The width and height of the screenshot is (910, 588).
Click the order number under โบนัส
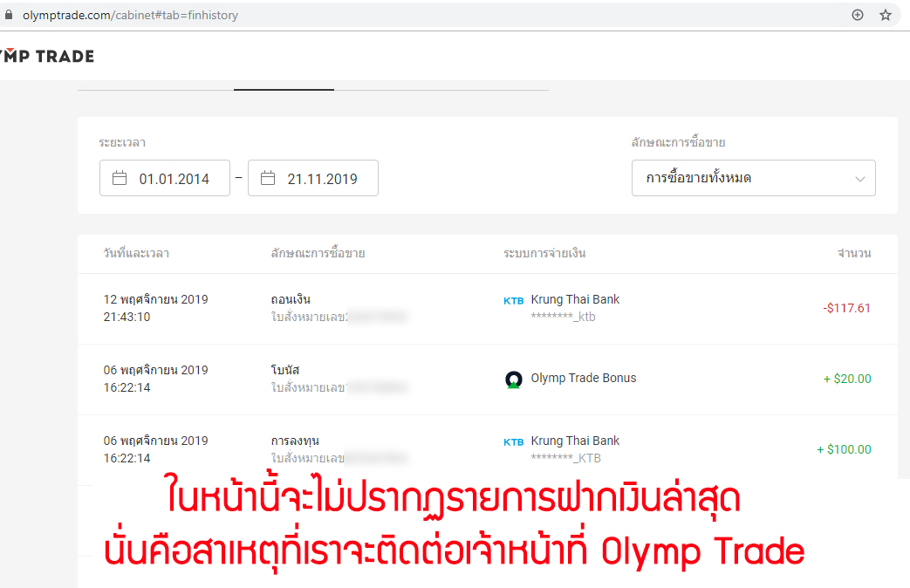(x=339, y=387)
